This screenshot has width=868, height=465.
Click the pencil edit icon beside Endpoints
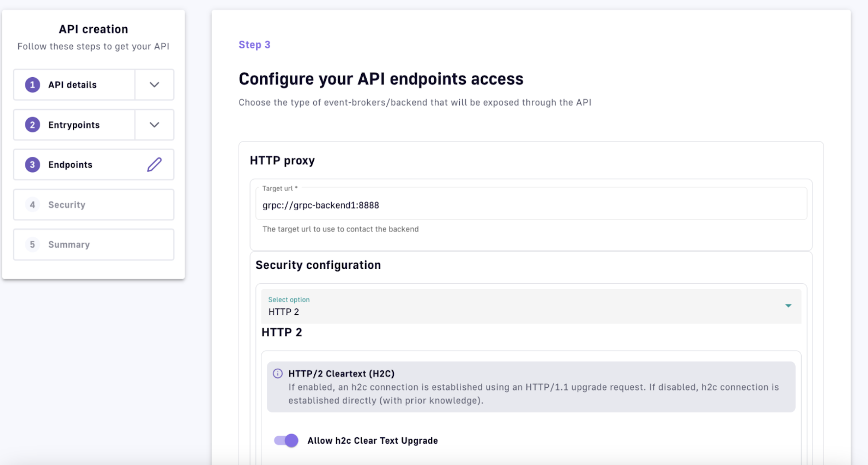154,165
